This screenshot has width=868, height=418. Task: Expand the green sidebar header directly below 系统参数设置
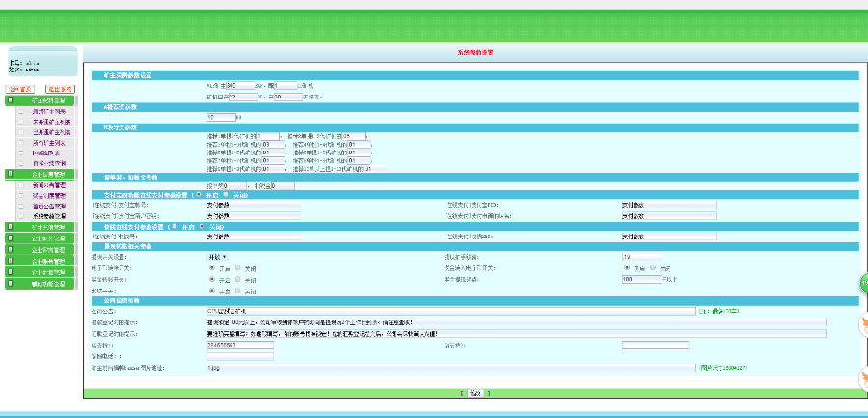point(41,227)
